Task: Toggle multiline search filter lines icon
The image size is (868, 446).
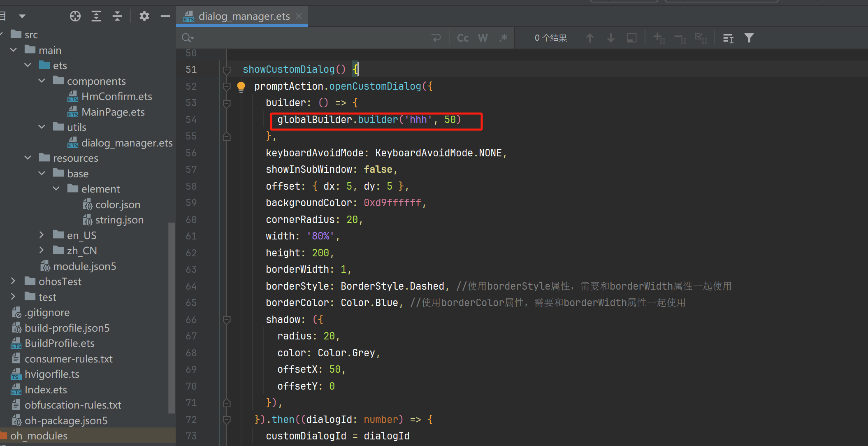Action: click(x=728, y=38)
